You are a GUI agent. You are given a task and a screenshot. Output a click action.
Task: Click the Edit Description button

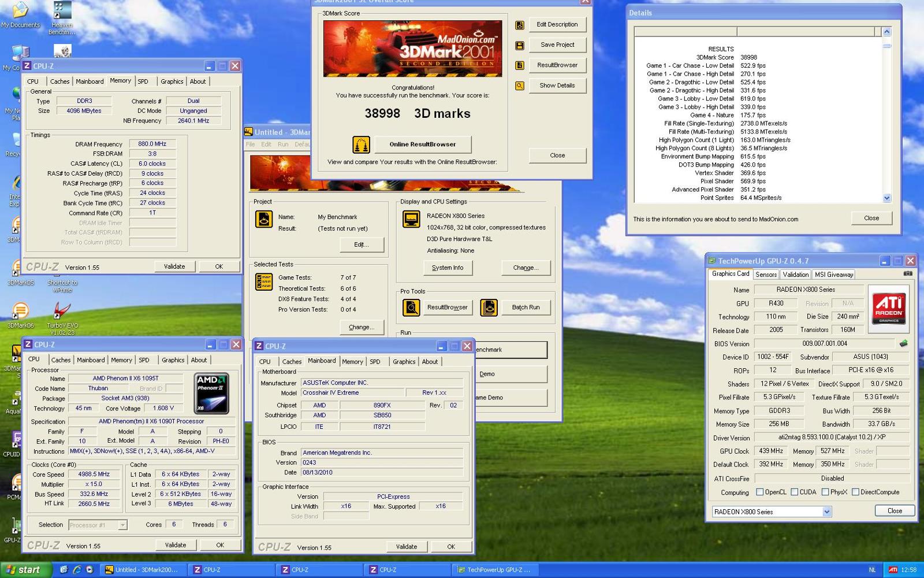(557, 25)
